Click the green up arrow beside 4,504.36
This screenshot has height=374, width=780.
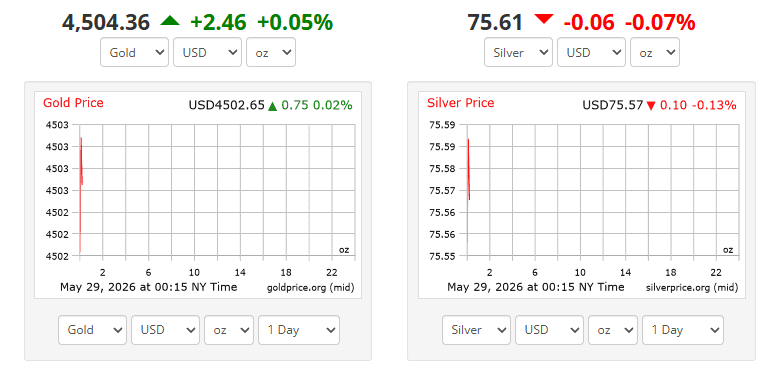tap(170, 21)
